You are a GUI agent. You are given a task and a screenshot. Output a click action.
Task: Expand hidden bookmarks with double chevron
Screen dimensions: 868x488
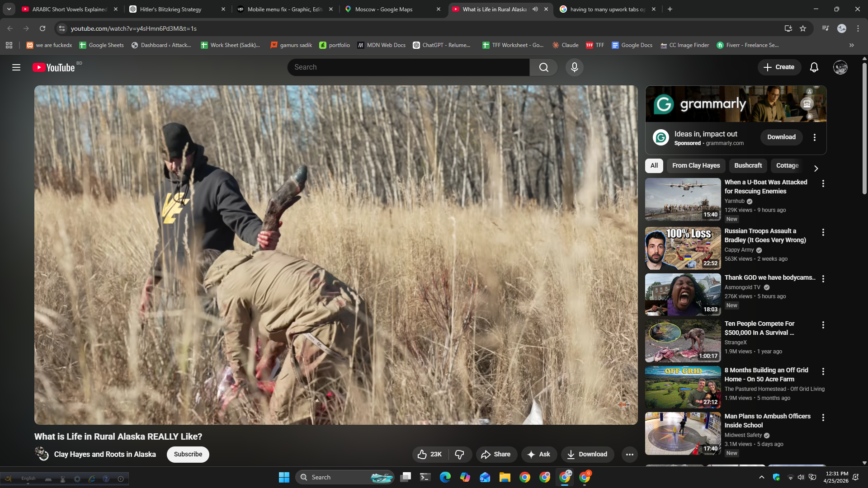pos(851,45)
